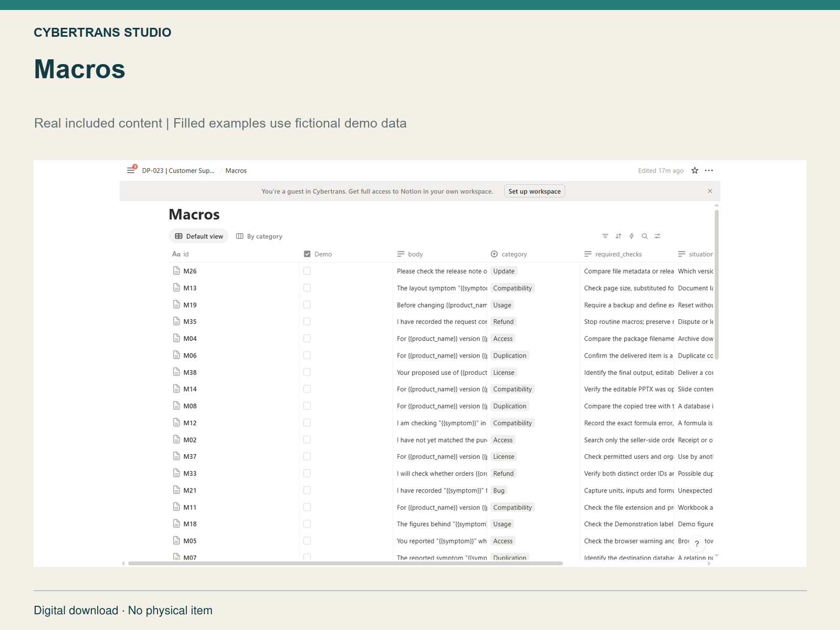
Task: Open the id column header menu
Action: pos(233,254)
